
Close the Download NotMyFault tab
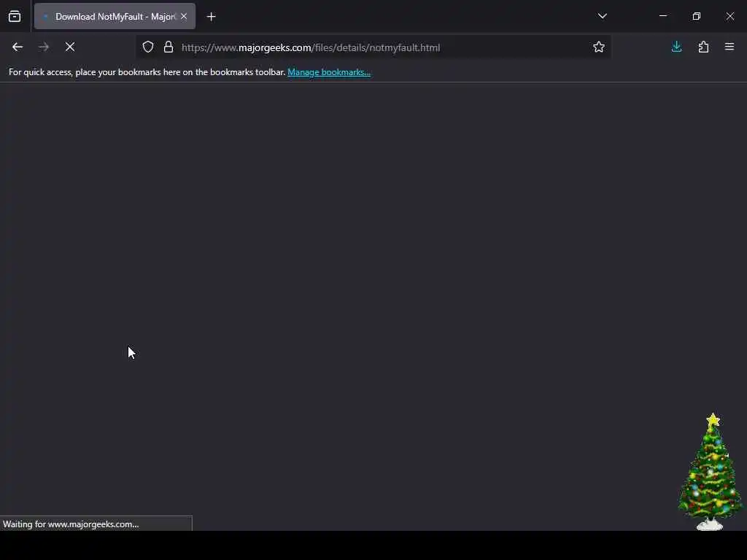[x=184, y=17]
